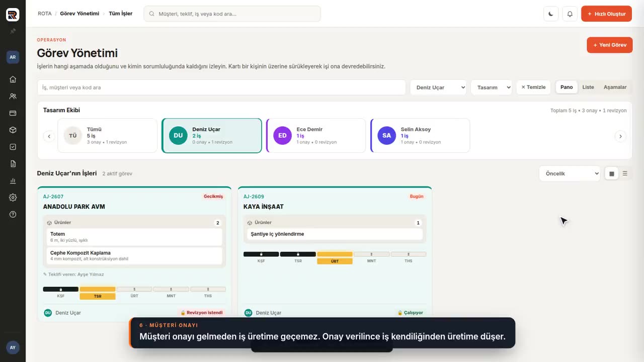Click the ROTA breadcrumb link
644x362 pixels.
(45, 14)
